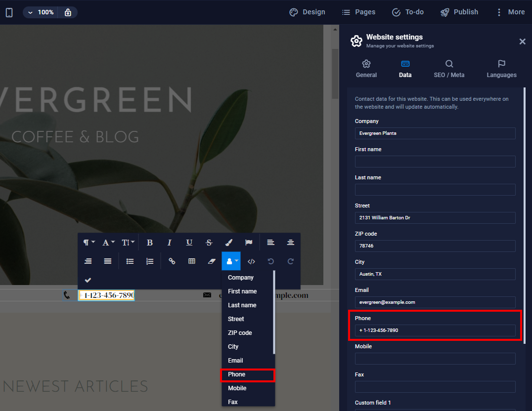The image size is (532, 411).
Task: Click the Phone number input field
Action: [435, 330]
